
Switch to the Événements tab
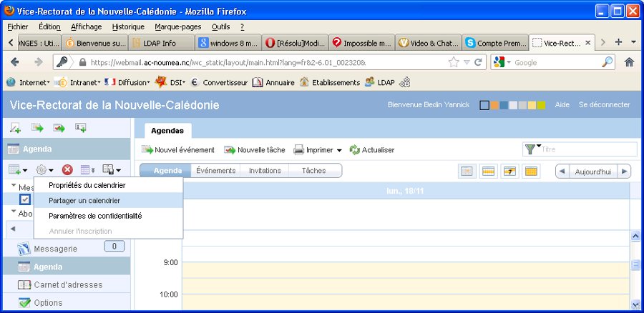tap(215, 171)
